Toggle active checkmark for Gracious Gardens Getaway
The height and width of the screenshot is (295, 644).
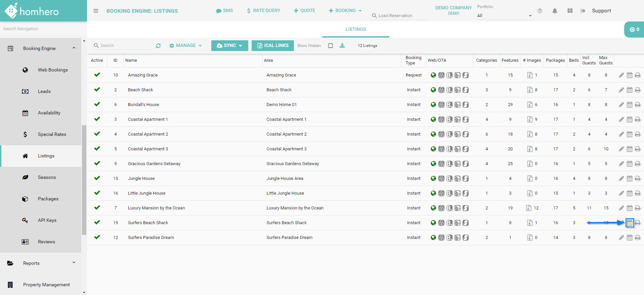97,163
